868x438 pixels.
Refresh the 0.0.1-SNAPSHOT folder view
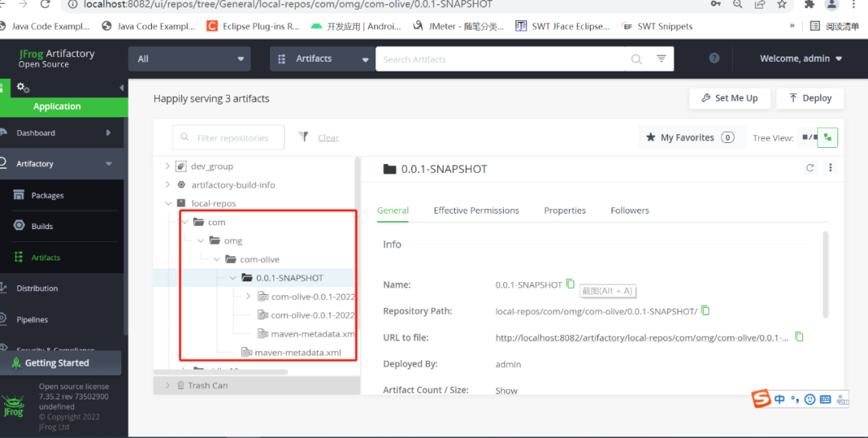point(810,168)
